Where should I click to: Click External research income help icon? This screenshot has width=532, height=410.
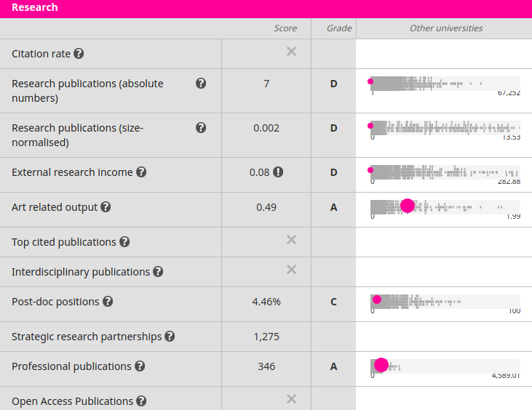141,172
